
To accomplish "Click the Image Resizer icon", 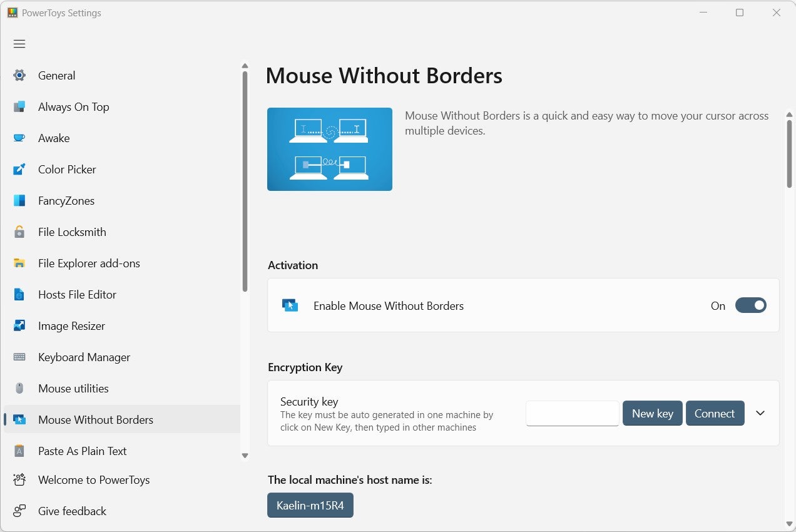I will (19, 326).
